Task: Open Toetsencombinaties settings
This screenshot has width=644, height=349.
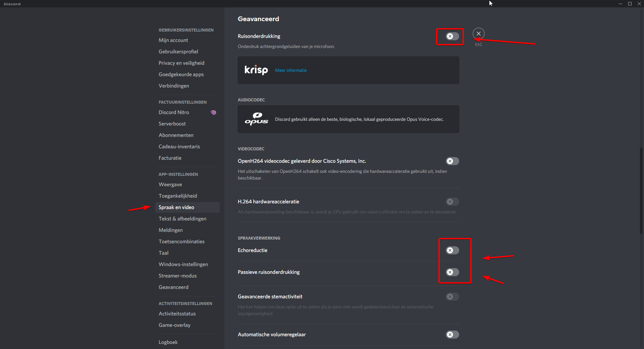Action: [x=181, y=242]
